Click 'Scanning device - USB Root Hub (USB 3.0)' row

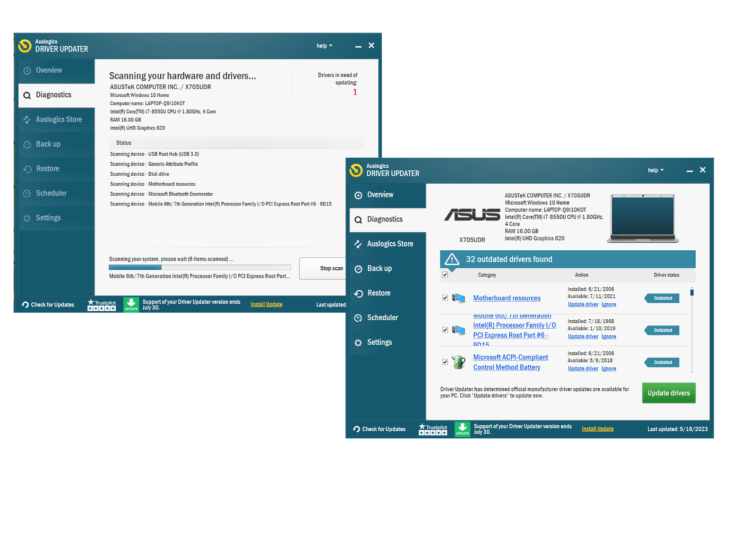pos(155,154)
